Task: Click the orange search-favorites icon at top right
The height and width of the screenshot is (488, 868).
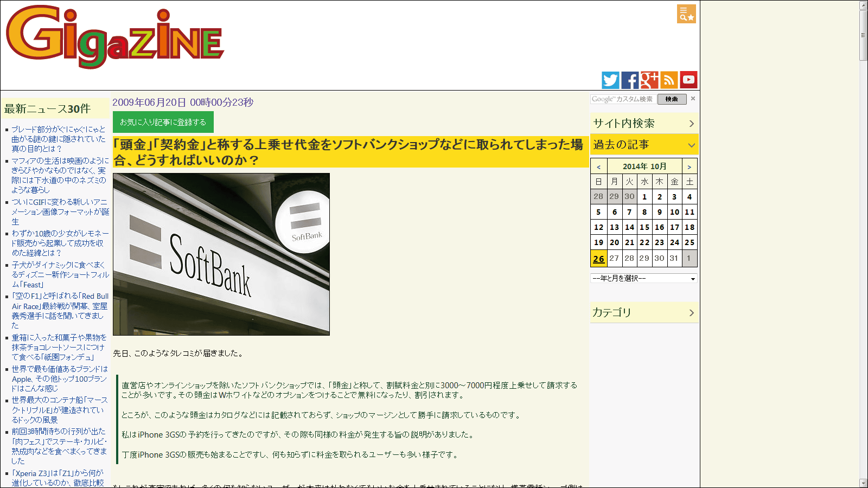Action: point(686,14)
